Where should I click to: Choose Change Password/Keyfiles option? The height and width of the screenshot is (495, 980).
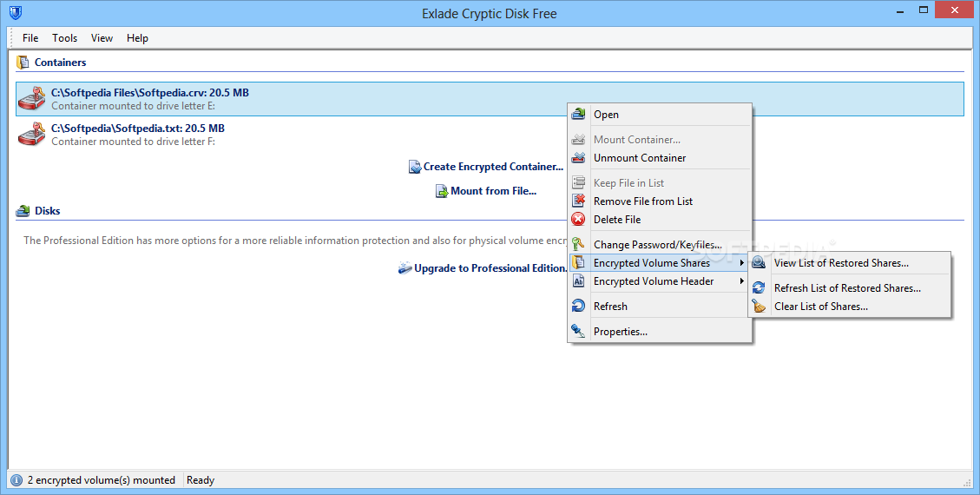click(x=660, y=244)
